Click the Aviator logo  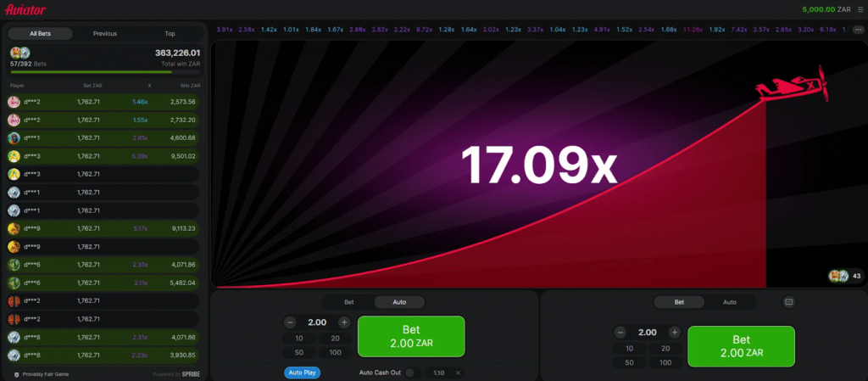(x=26, y=9)
